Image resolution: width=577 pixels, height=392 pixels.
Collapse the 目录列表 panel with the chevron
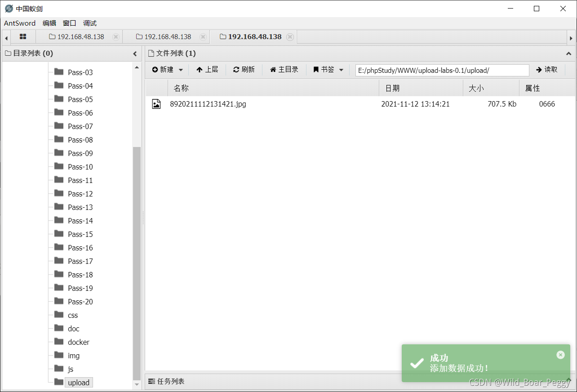click(135, 53)
